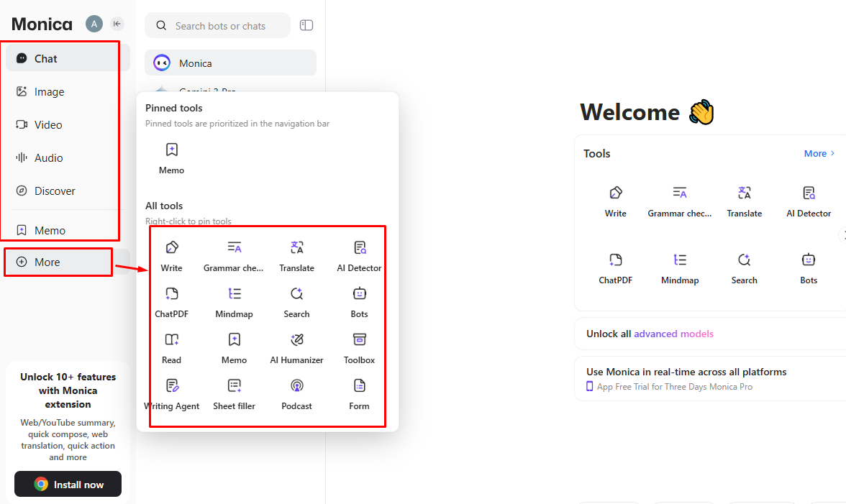Open Write in Welcome Tools card
Viewport: 846px width, 504px height.
click(616, 201)
